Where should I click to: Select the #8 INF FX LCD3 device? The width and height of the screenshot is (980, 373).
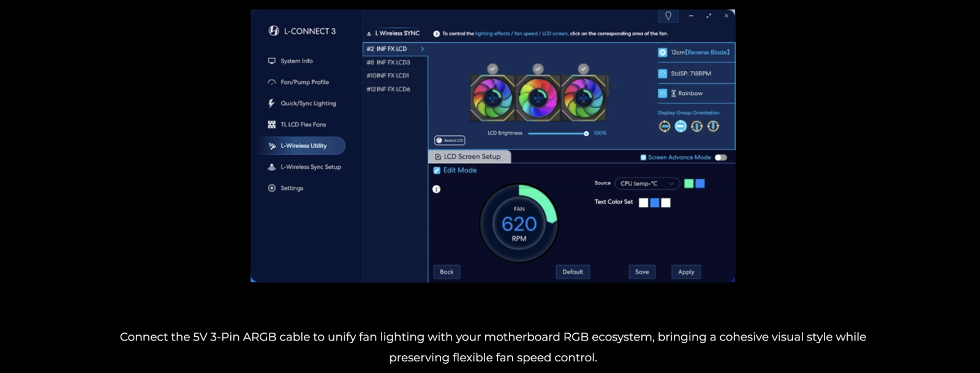395,62
